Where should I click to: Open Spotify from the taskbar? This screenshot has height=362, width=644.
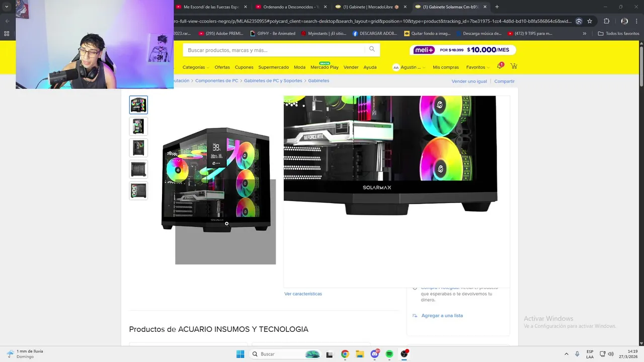(x=389, y=354)
